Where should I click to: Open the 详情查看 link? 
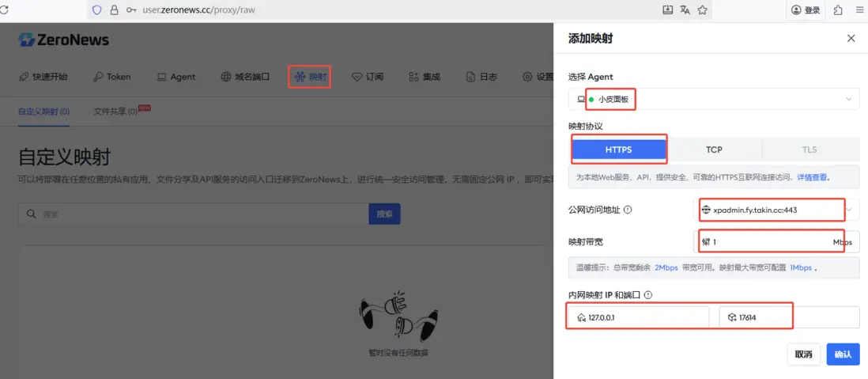(x=812, y=177)
